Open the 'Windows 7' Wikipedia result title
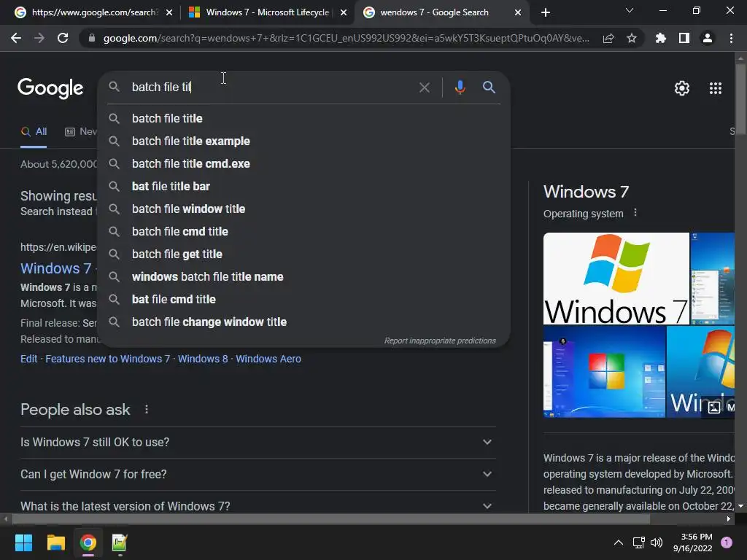The height and width of the screenshot is (560, 747). click(55, 268)
